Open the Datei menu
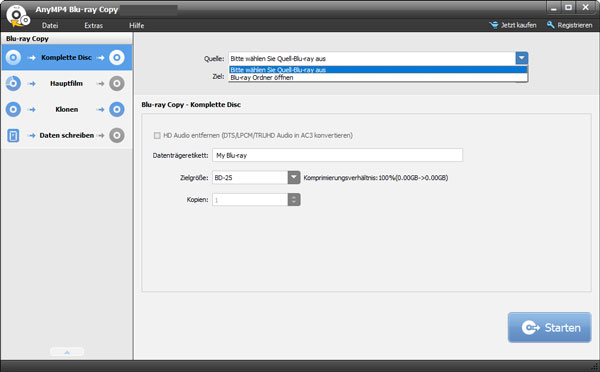Viewport: 600px width, 372px height. point(50,25)
